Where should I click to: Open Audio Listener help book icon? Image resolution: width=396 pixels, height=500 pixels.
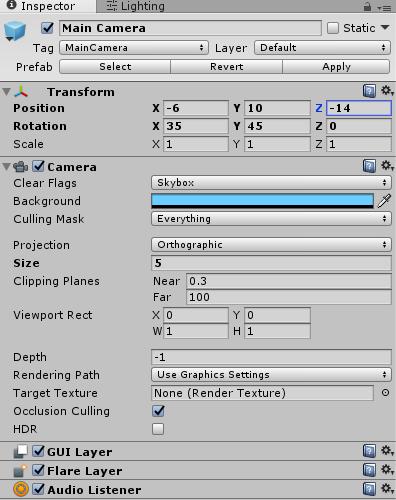point(369,489)
